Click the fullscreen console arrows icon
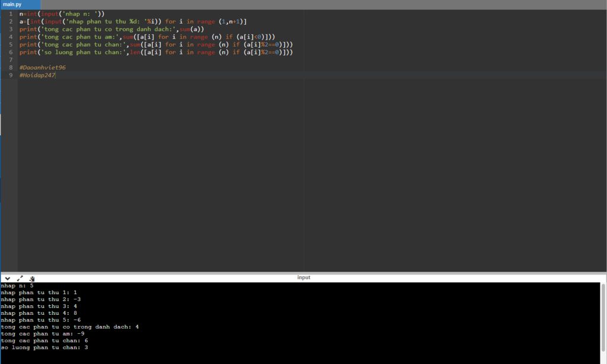Viewport: 607px width, 364px height. tap(20, 279)
